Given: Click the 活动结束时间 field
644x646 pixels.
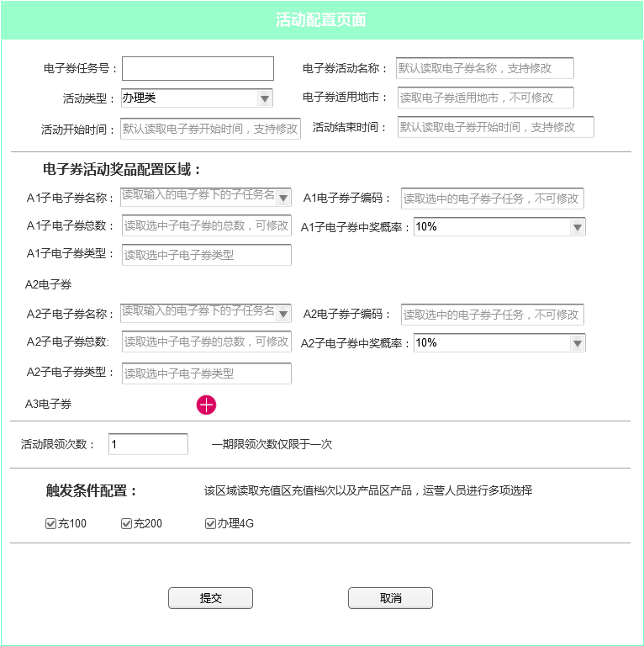Looking at the screenshot, I should [495, 127].
